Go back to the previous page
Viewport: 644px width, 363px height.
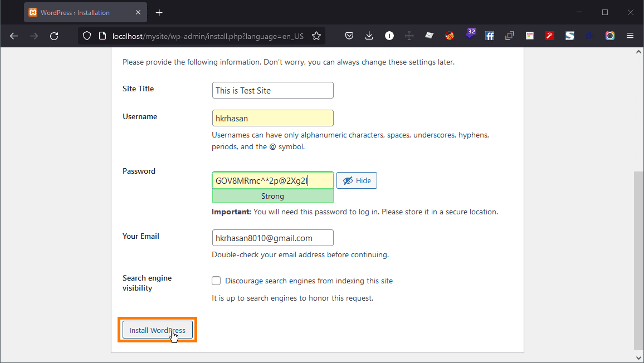click(14, 36)
